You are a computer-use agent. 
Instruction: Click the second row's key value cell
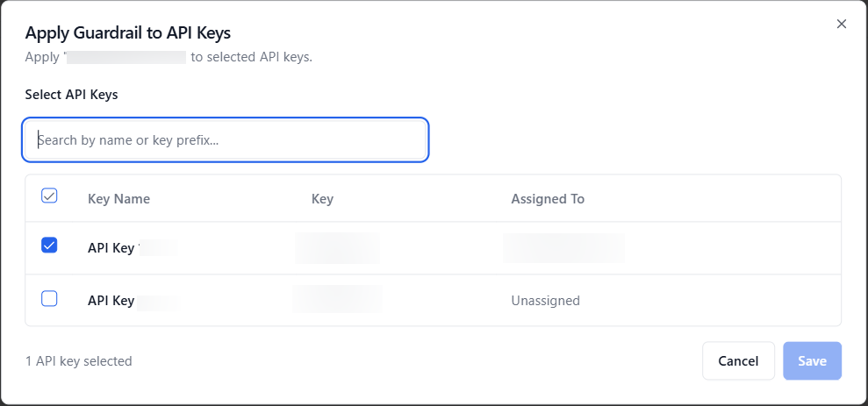click(338, 300)
